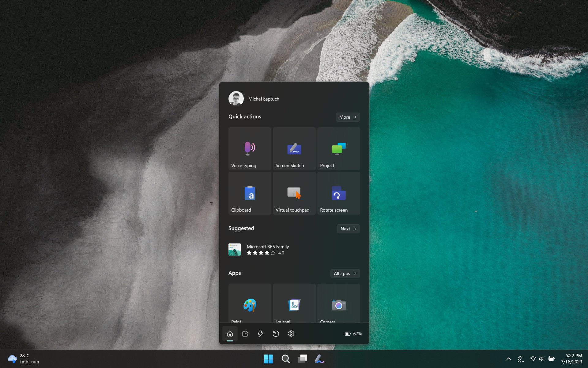Open the settings gear tab
The image size is (588, 368).
[x=291, y=334]
